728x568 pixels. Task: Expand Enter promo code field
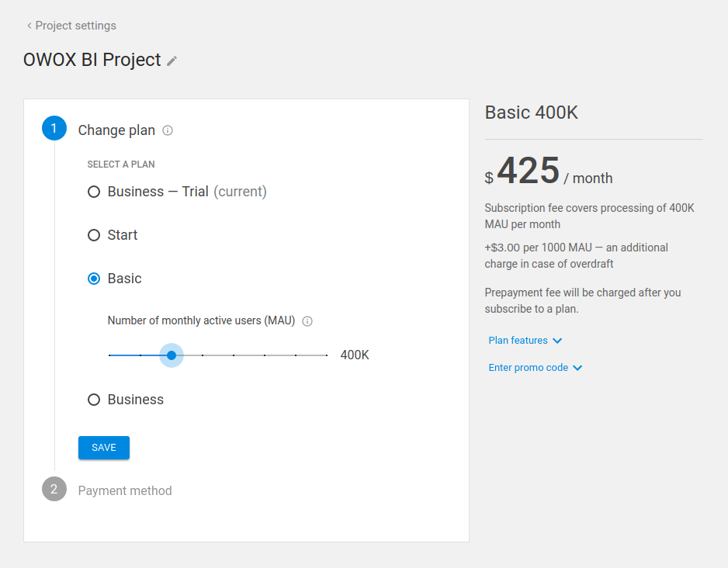pos(536,368)
